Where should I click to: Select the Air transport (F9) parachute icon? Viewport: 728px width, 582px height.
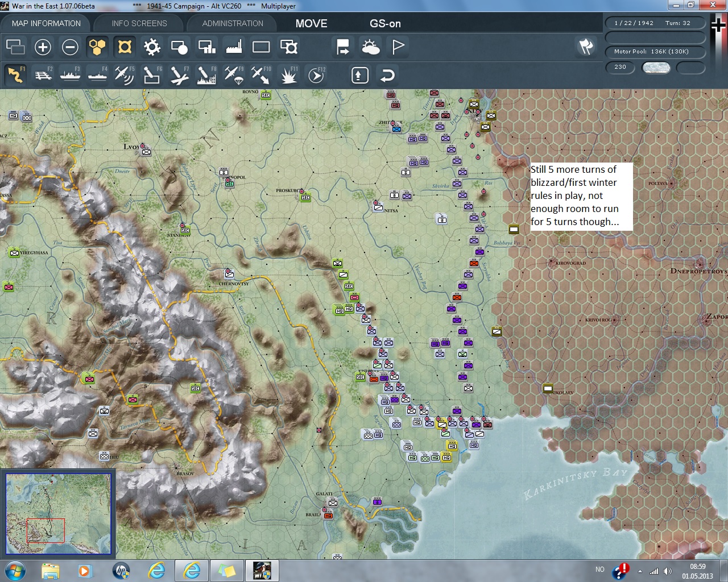[234, 75]
